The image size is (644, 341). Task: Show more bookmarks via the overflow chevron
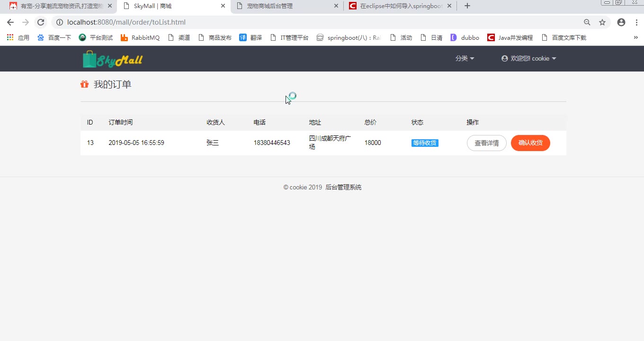click(635, 37)
